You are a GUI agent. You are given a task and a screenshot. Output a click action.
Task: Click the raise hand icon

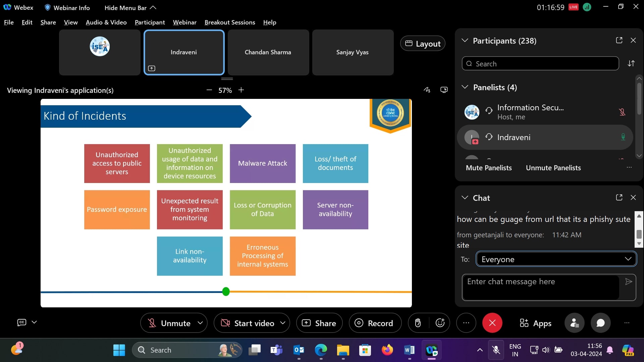coord(418,323)
